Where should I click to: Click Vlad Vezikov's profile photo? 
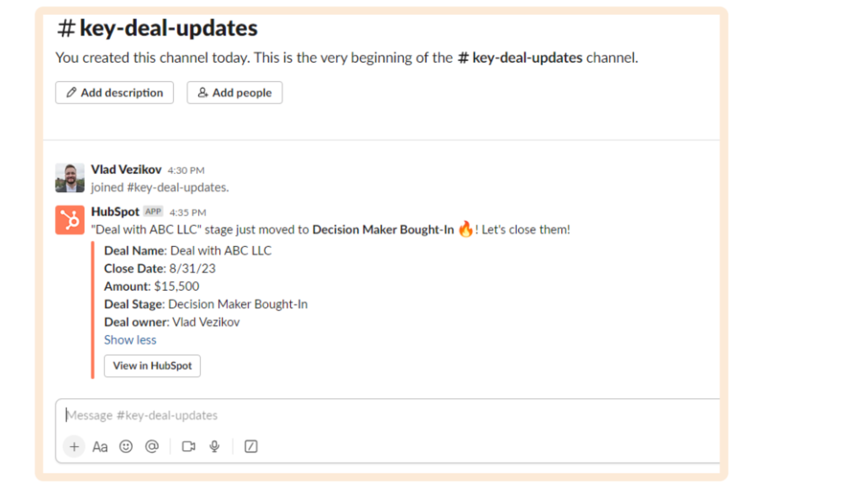(x=70, y=178)
